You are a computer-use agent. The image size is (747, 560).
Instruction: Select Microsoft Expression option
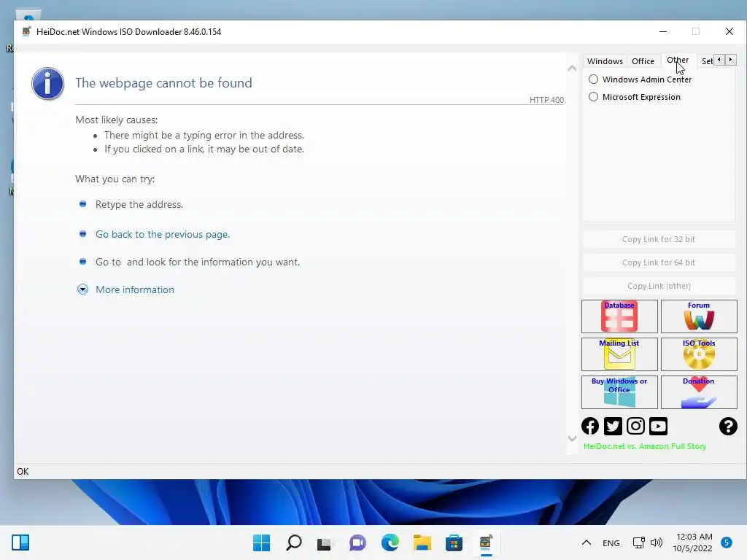[x=635, y=97]
